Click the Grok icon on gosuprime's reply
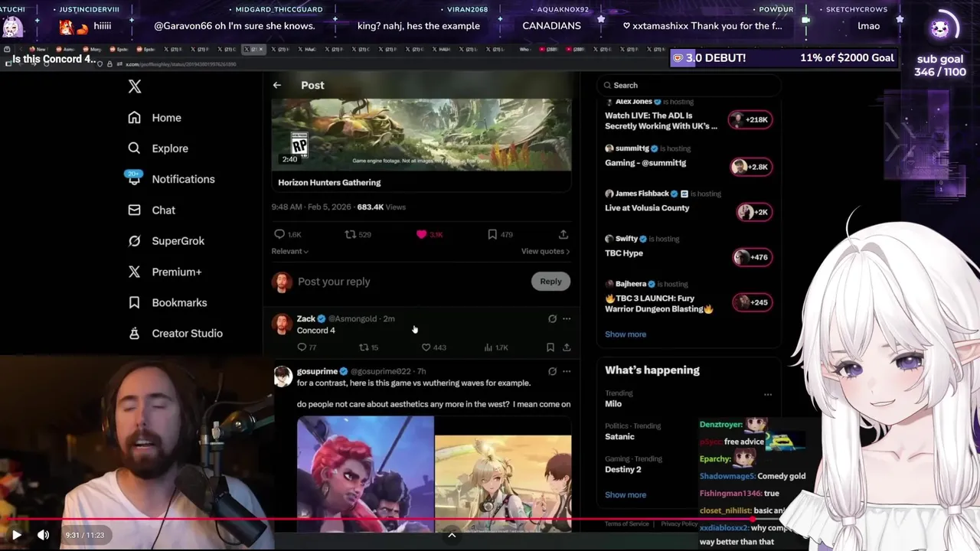This screenshot has width=980, height=551. pos(552,371)
